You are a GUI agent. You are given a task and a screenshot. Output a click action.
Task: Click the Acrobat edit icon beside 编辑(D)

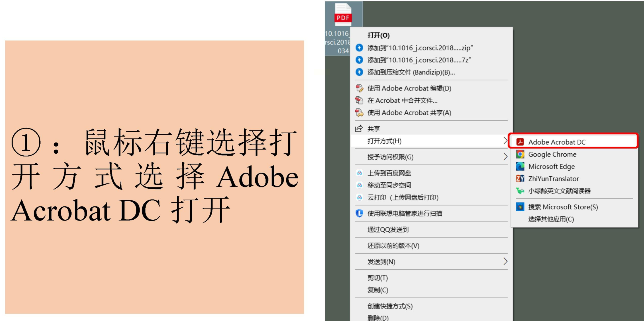pyautogui.click(x=359, y=88)
